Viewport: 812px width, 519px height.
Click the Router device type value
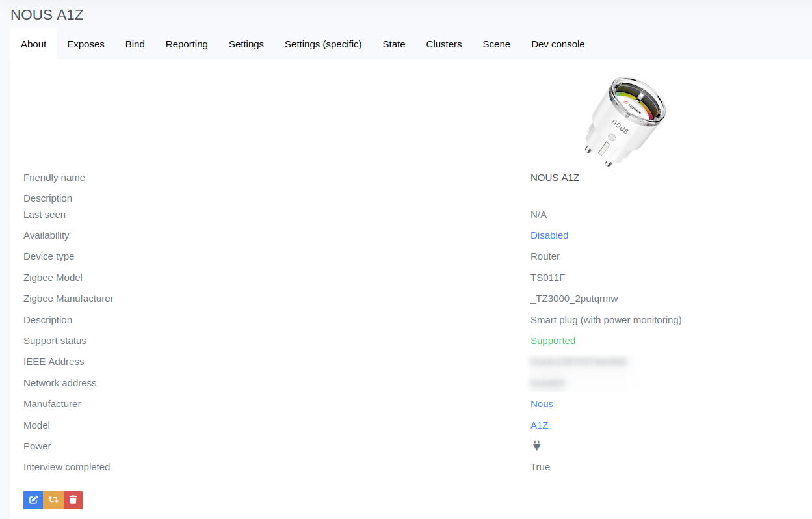pyautogui.click(x=545, y=256)
